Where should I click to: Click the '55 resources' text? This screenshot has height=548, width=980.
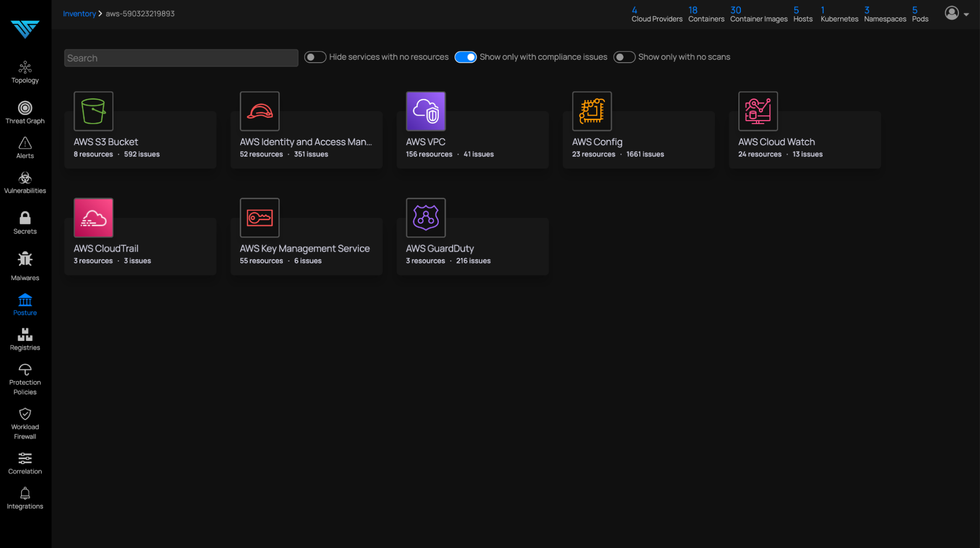tap(261, 261)
